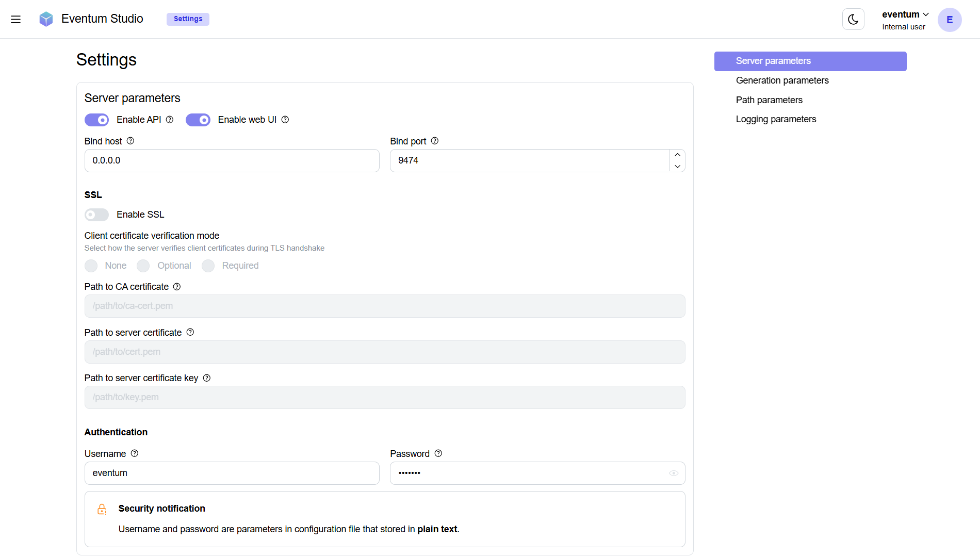Reveal password with the eye icon

tap(674, 473)
